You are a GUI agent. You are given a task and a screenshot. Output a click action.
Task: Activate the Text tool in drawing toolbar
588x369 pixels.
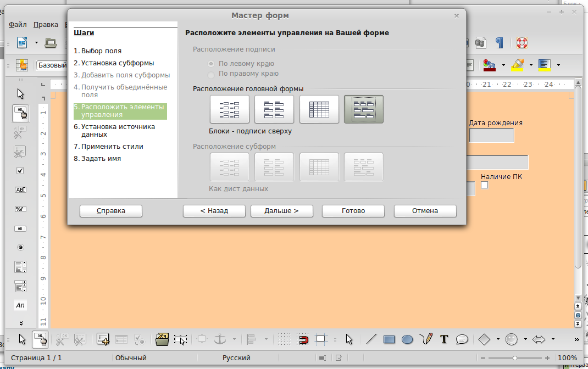[x=444, y=339]
